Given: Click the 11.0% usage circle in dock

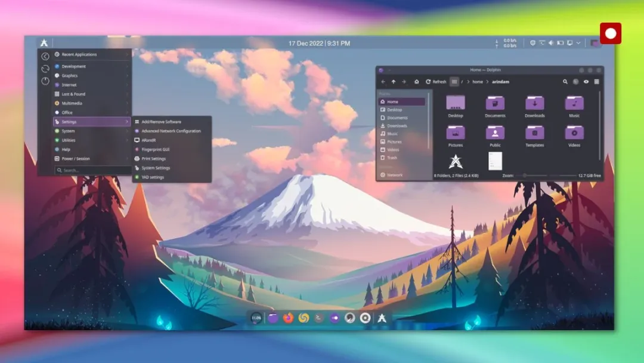Looking at the screenshot, I should click(x=256, y=318).
